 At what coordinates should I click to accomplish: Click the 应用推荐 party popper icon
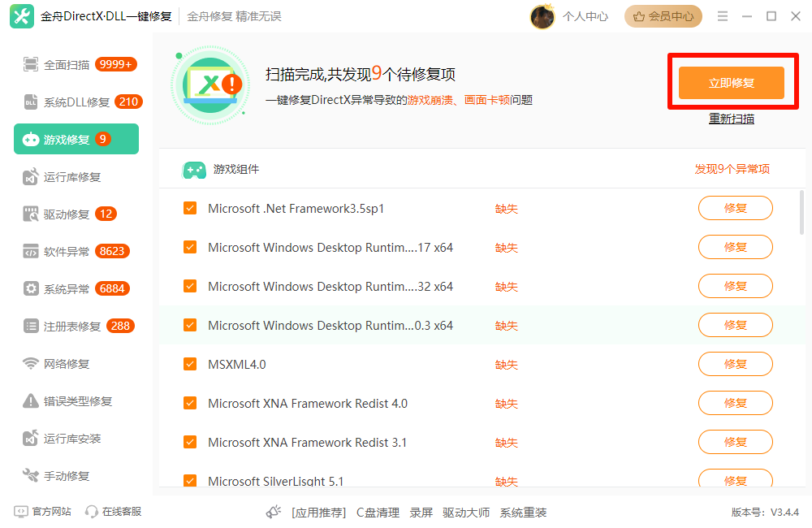coord(274,512)
